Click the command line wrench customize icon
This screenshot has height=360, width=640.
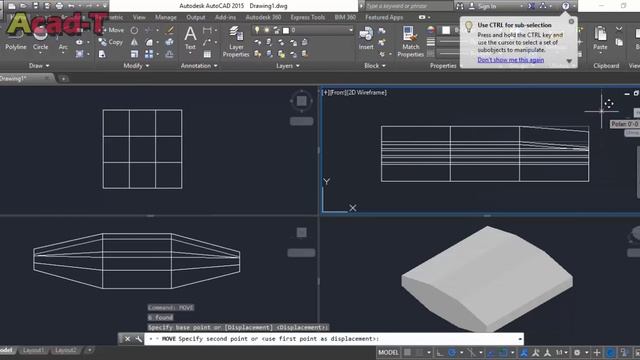[x=138, y=339]
